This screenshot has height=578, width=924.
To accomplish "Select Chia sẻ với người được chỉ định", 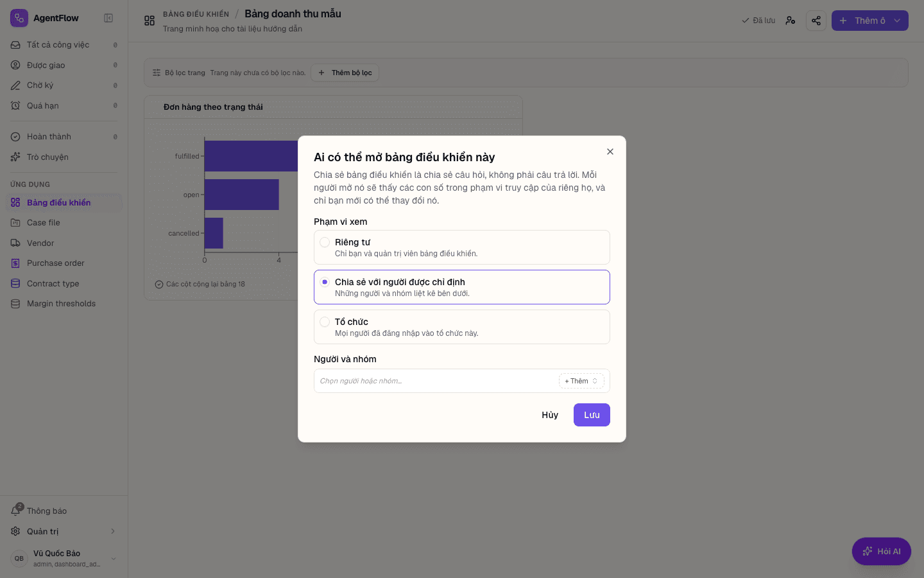I will point(462,287).
